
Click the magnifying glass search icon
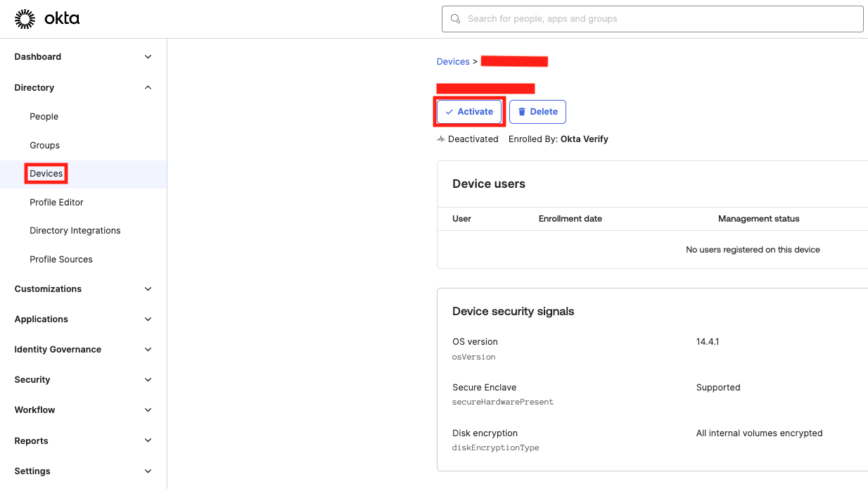pyautogui.click(x=454, y=18)
